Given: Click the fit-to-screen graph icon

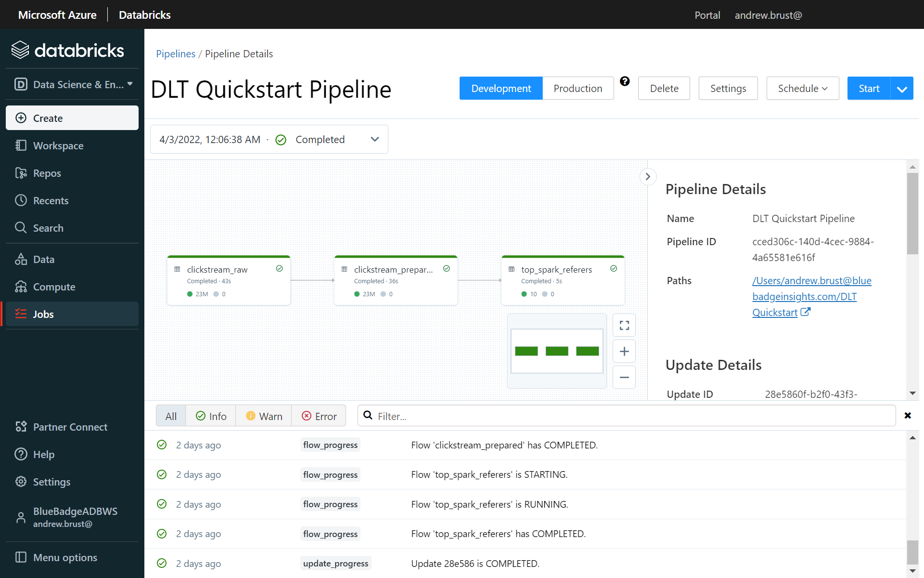Looking at the screenshot, I should tap(624, 326).
